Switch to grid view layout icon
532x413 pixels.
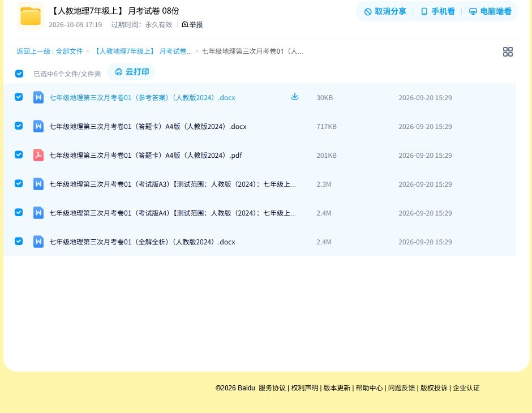[x=508, y=52]
